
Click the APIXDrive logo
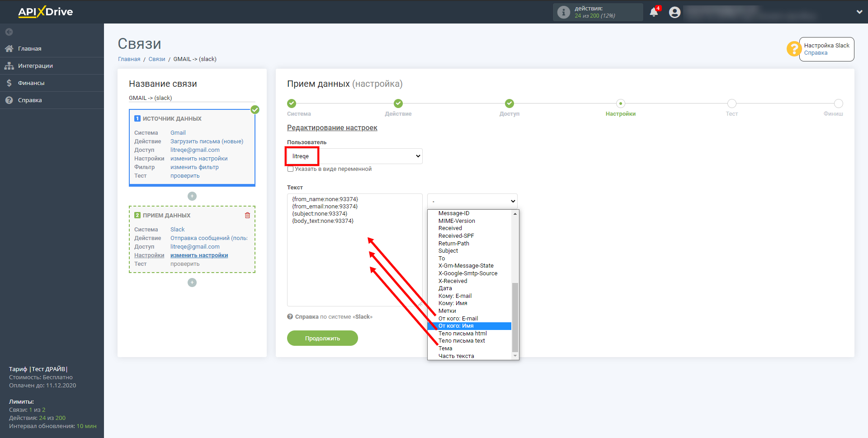pos(45,12)
